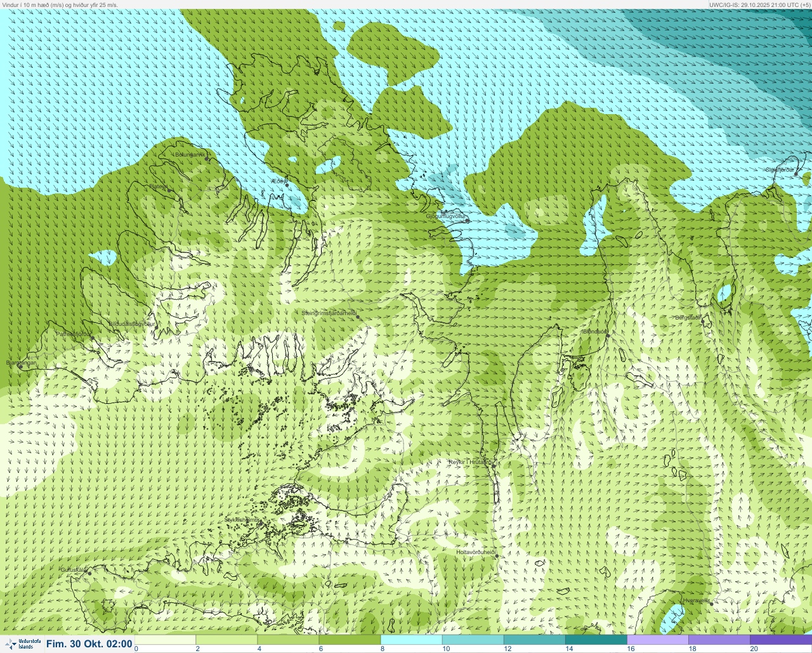
Task: Click the Hveravellir station label
Action: (697, 600)
